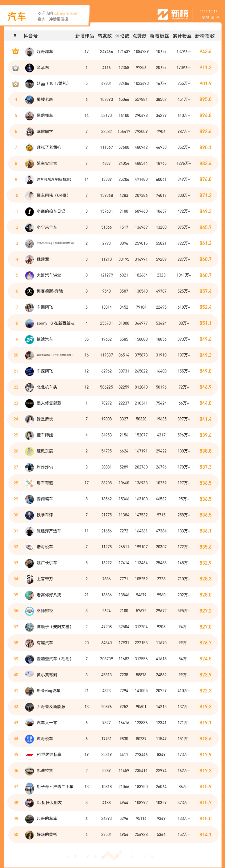Open the 洪哥说车 blue round avatar
Screen dimensions: 225x868
(x=30, y=739)
